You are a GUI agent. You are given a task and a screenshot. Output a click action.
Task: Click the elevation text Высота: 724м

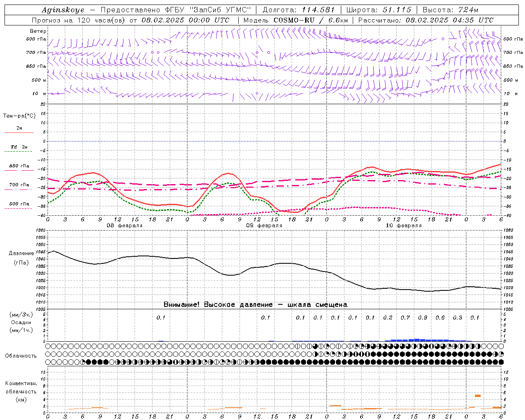pos(450,10)
